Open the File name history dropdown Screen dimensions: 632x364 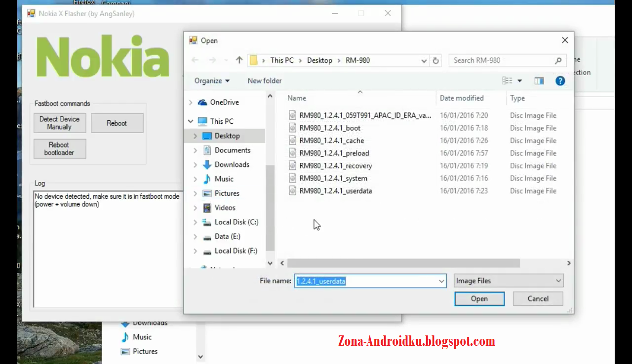[441, 281]
